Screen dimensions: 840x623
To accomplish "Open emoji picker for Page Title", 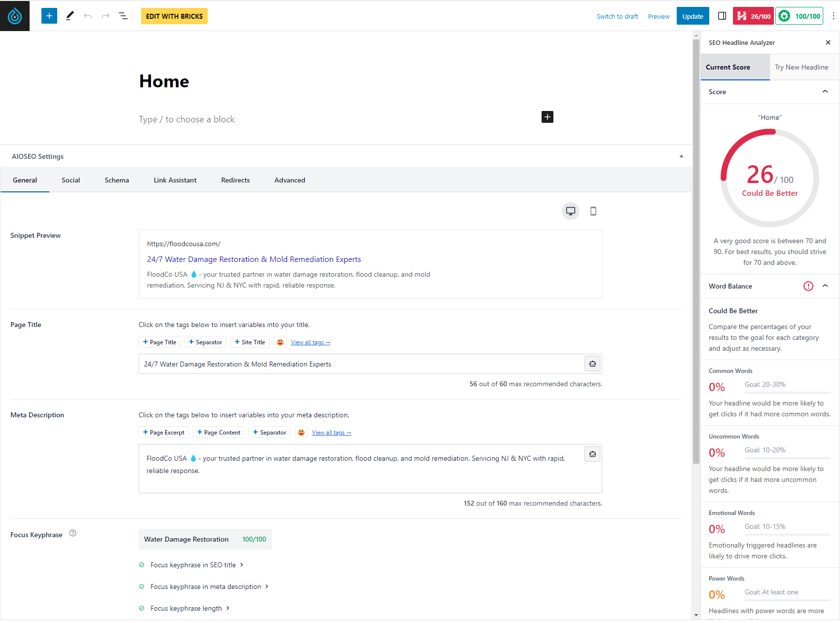I will coord(280,342).
